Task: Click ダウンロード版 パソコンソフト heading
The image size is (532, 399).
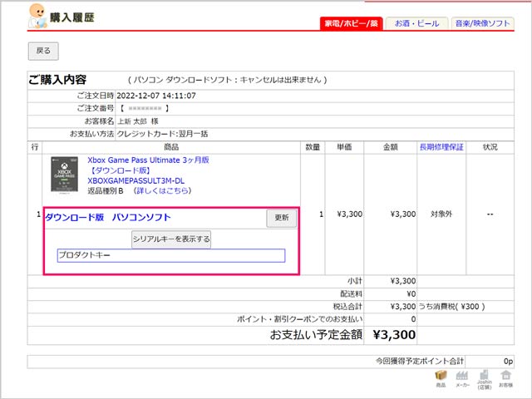Action: [x=108, y=217]
